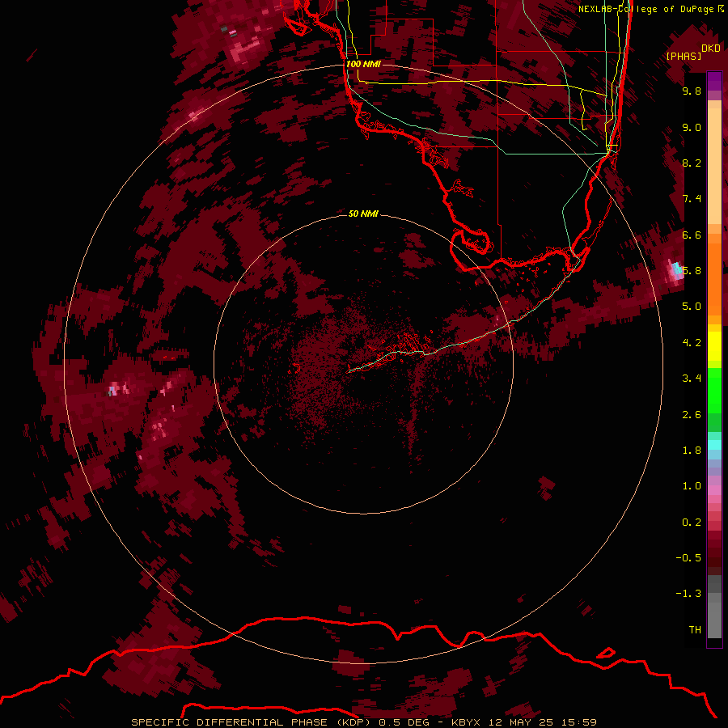
Task: Click the -1.3 value on color scale
Action: pos(689,594)
